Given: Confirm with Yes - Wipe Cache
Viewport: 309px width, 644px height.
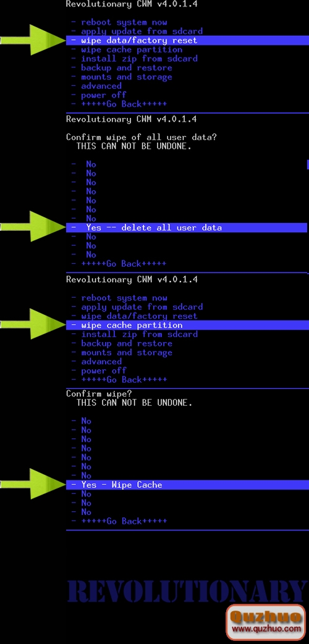Looking at the screenshot, I should [x=187, y=485].
